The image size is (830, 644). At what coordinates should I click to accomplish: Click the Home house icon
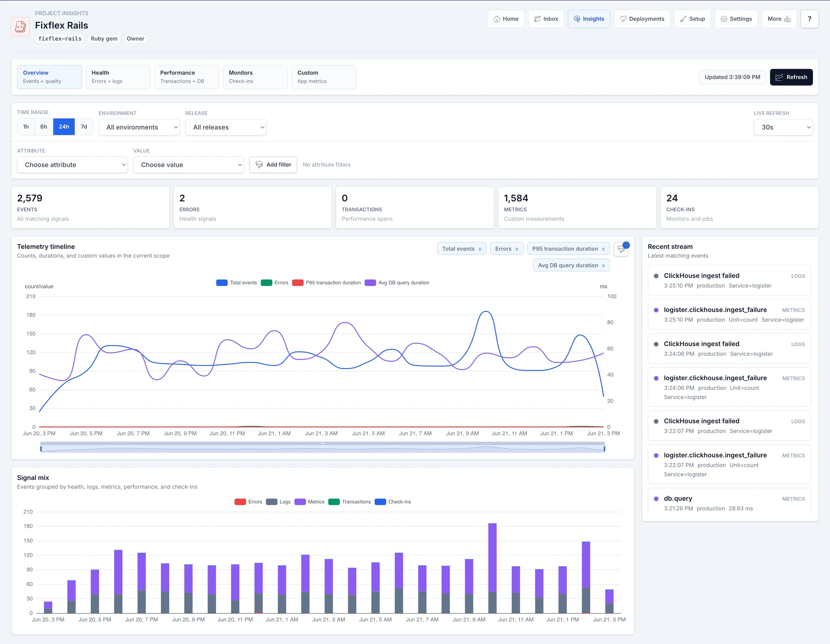click(x=496, y=19)
